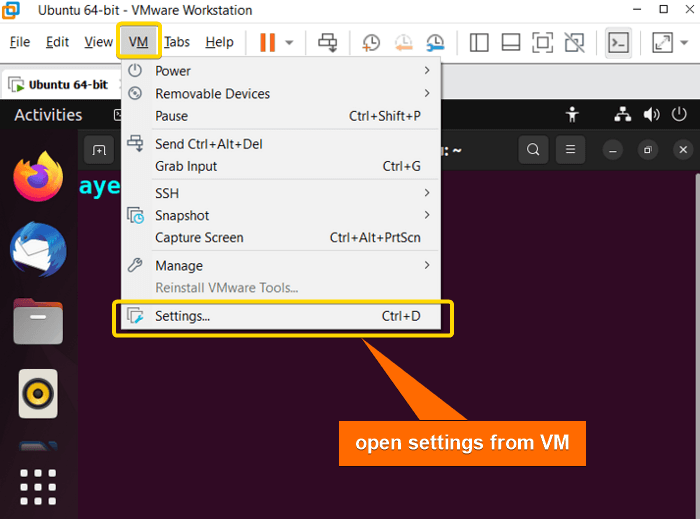The width and height of the screenshot is (700, 519).
Task: Click the stretch guest display icon
Action: point(662,43)
